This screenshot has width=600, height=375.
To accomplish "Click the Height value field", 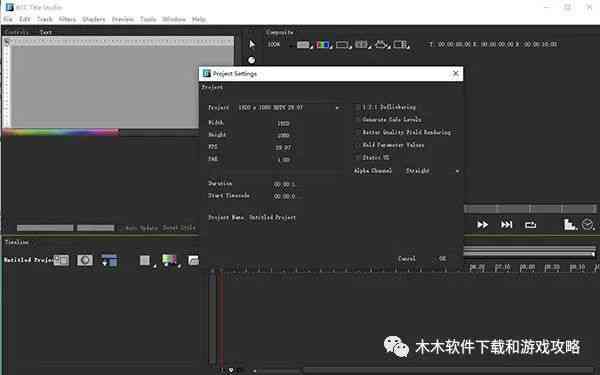I will (284, 135).
